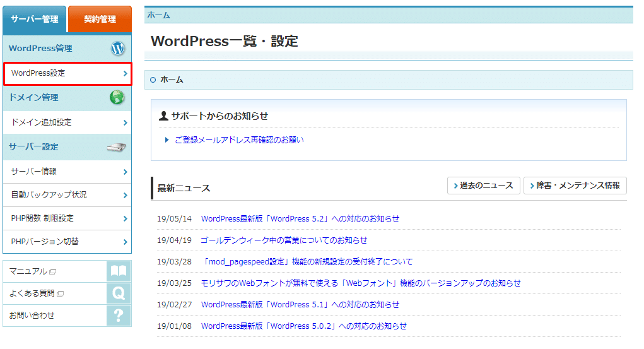Image resolution: width=644 pixels, height=349 pixels.
Task: Open ご登録メールアドレス再確認のお願い notice
Action: point(239,140)
